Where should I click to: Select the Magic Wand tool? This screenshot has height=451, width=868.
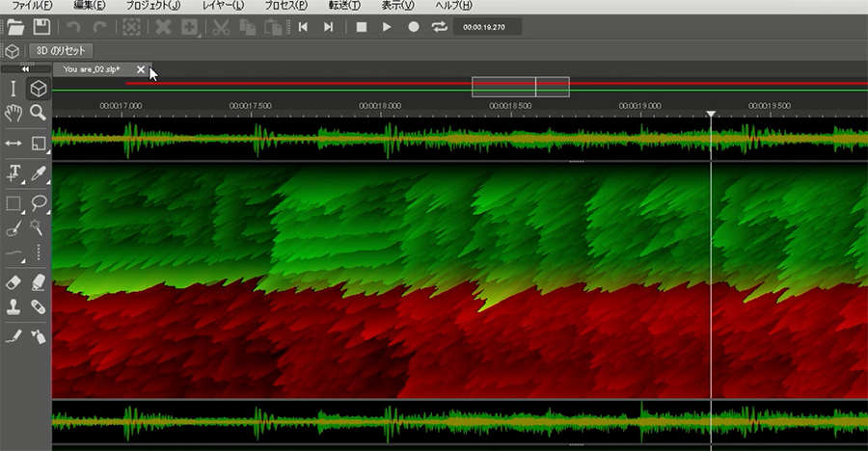(x=39, y=229)
